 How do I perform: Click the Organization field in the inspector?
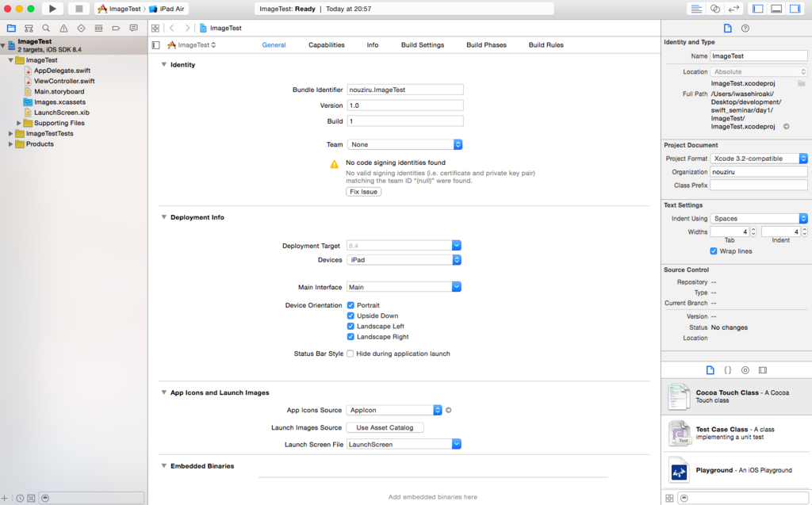pyautogui.click(x=759, y=171)
